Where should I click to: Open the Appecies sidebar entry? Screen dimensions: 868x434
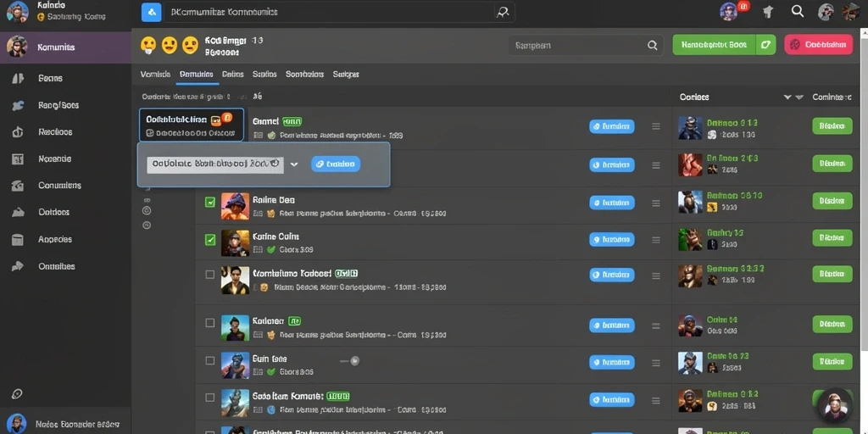pos(55,239)
